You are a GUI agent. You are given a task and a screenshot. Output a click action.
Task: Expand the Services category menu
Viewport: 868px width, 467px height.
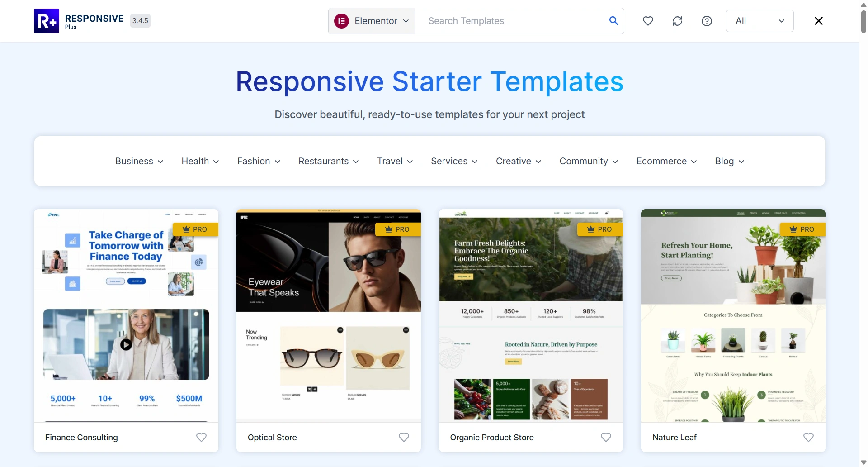pyautogui.click(x=454, y=161)
